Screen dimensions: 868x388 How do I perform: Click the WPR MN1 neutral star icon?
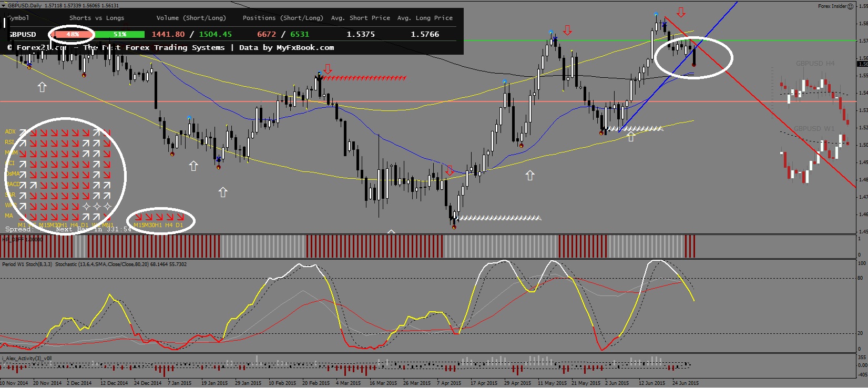click(107, 207)
